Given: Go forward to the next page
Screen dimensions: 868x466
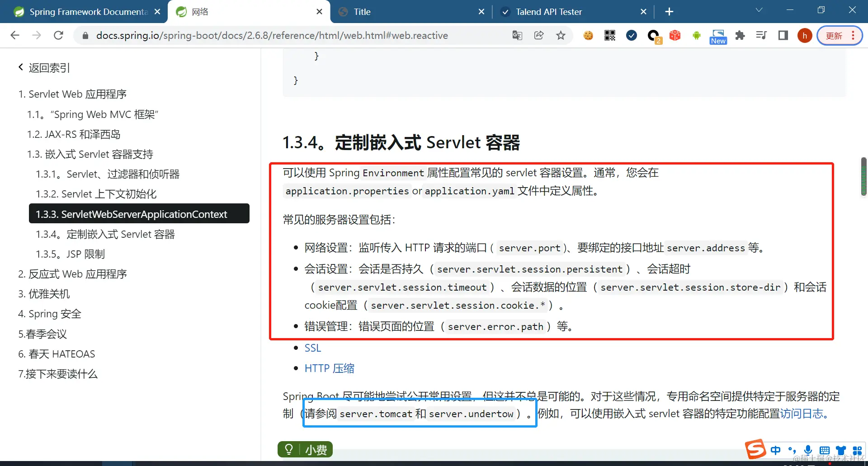Looking at the screenshot, I should [37, 35].
